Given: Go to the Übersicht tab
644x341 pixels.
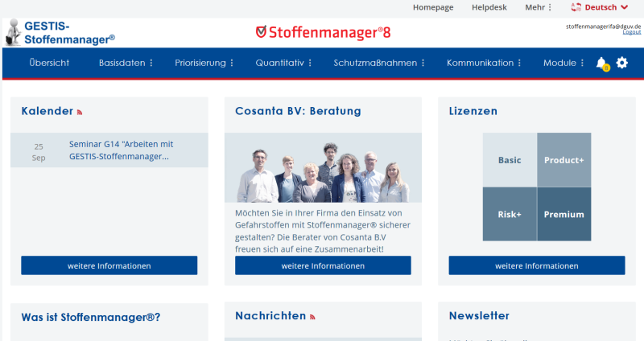Looking at the screenshot, I should coord(49,63).
